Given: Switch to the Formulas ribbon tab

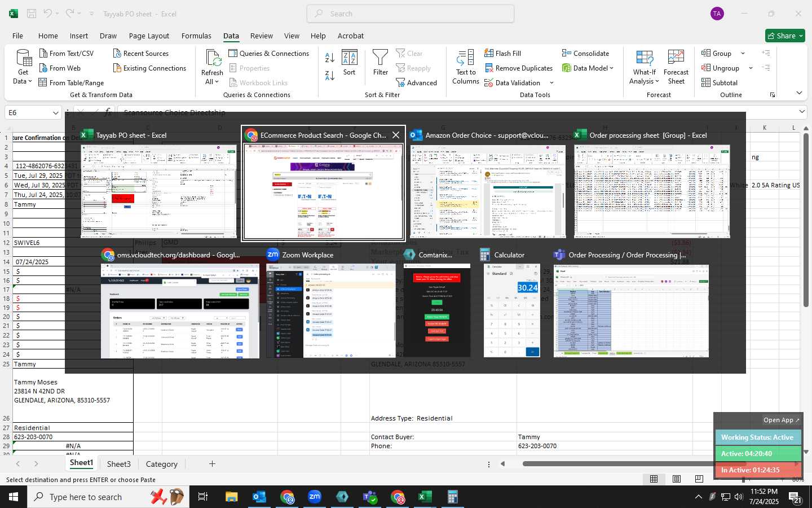Looking at the screenshot, I should (x=196, y=36).
